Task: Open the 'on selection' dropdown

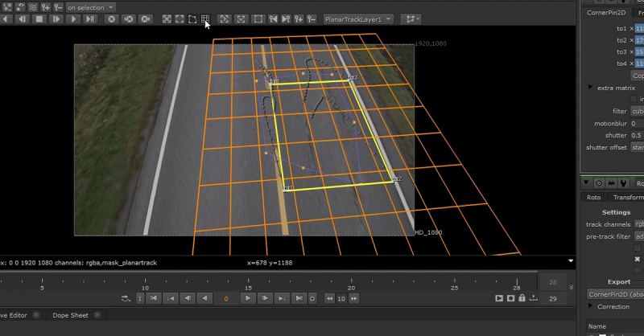Action: (90, 7)
